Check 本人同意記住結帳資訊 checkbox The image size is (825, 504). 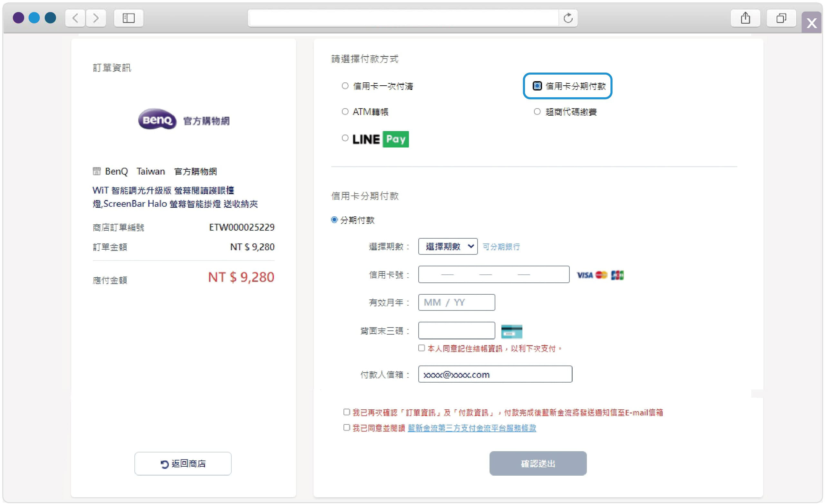(422, 348)
